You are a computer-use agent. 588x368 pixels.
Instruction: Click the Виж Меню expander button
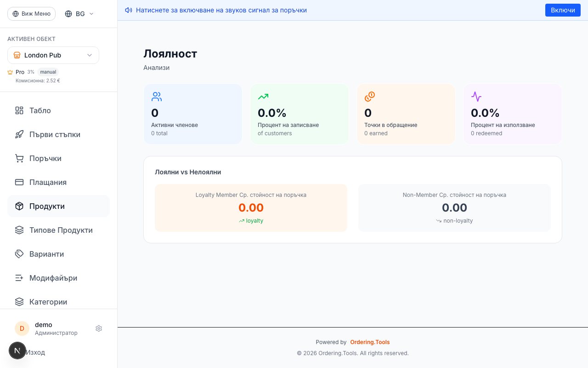pyautogui.click(x=31, y=13)
